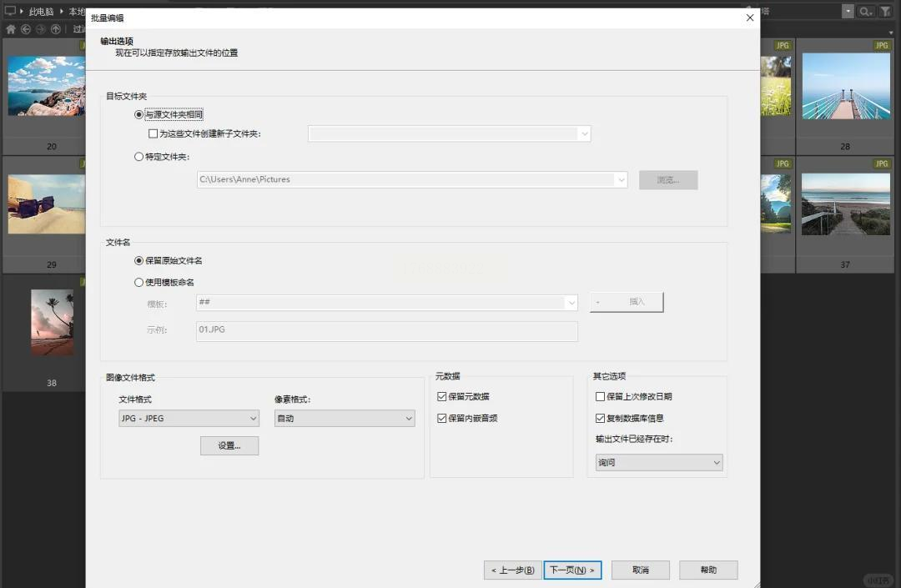The image size is (901, 588).
Task: Select thumbnail 20 of Santorini coast
Action: coord(47,86)
